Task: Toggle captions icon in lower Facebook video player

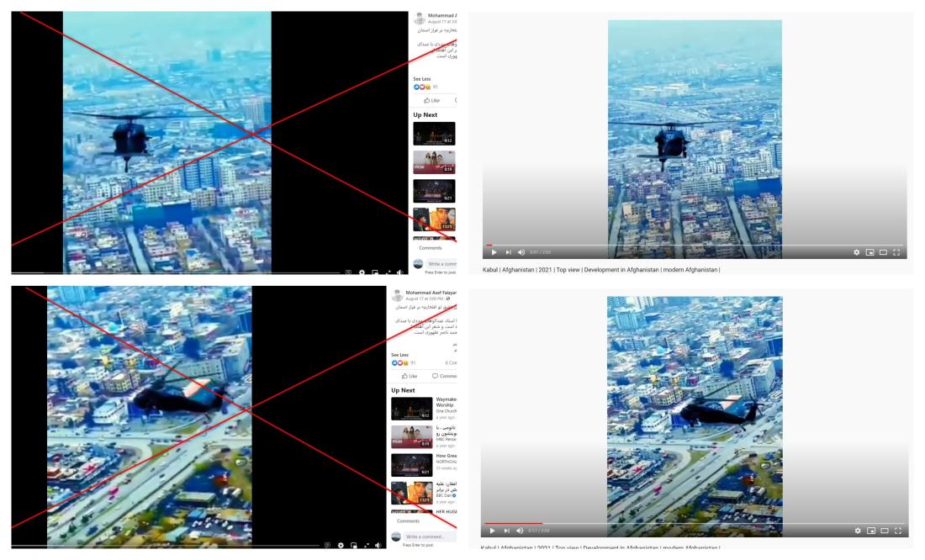Action: pyautogui.click(x=327, y=545)
